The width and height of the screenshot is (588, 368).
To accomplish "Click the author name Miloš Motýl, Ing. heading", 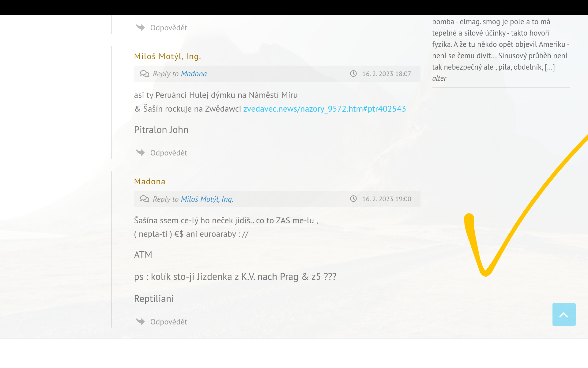I will [x=168, y=56].
